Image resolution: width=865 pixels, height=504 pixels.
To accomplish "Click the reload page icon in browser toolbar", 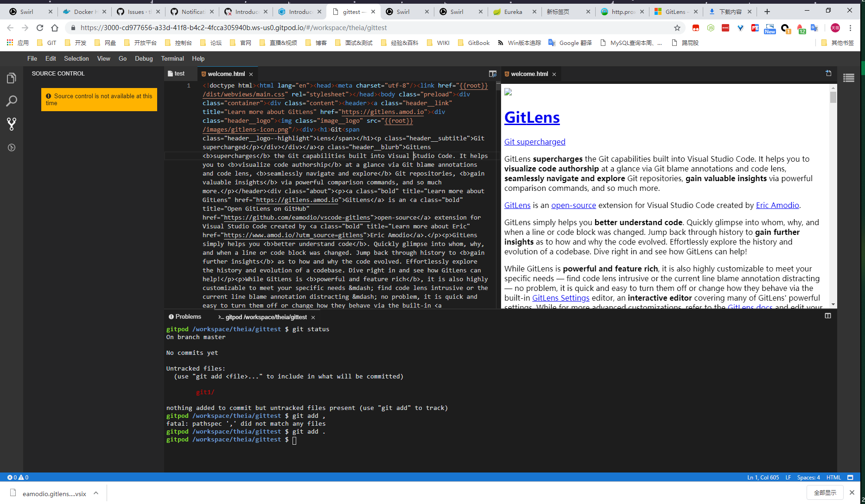I will pos(39,27).
